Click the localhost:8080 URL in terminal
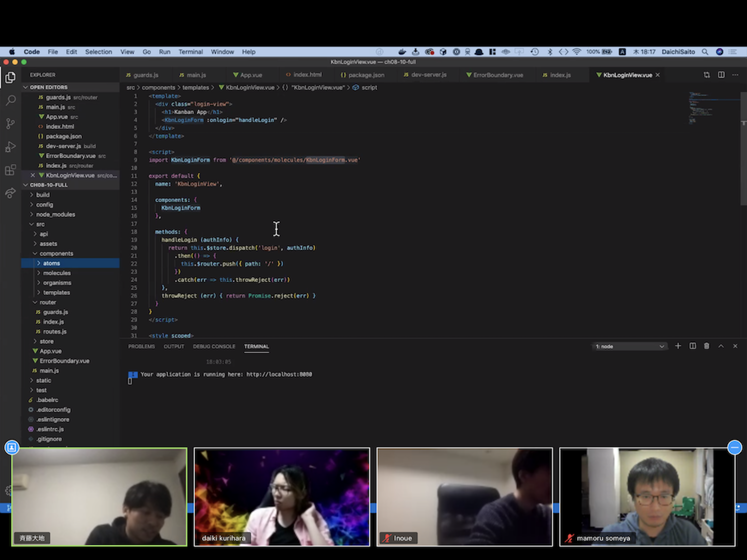 click(279, 374)
